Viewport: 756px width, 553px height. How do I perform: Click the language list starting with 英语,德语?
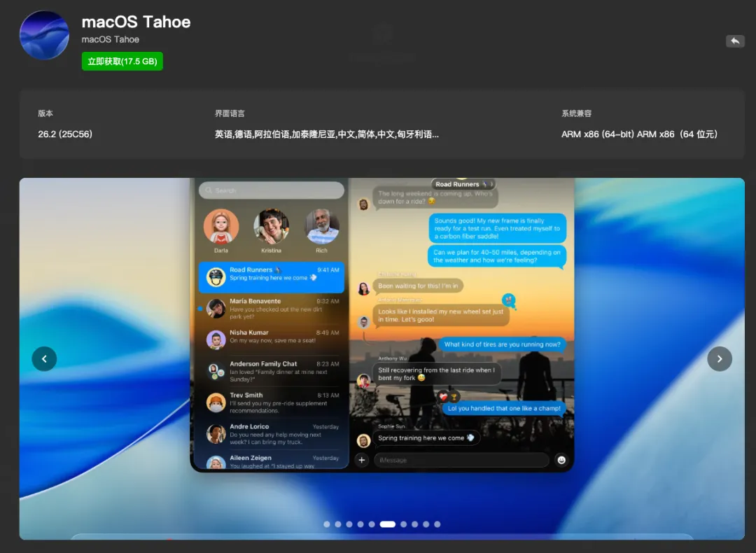coord(327,134)
